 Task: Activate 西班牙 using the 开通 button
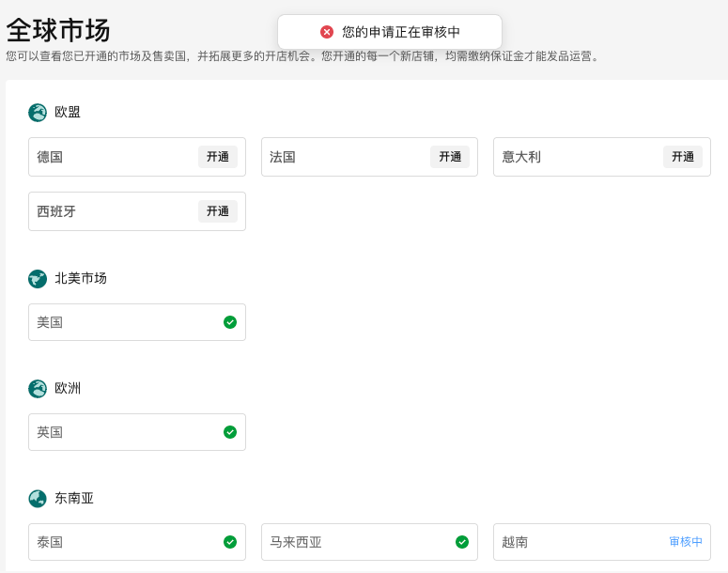coord(218,211)
